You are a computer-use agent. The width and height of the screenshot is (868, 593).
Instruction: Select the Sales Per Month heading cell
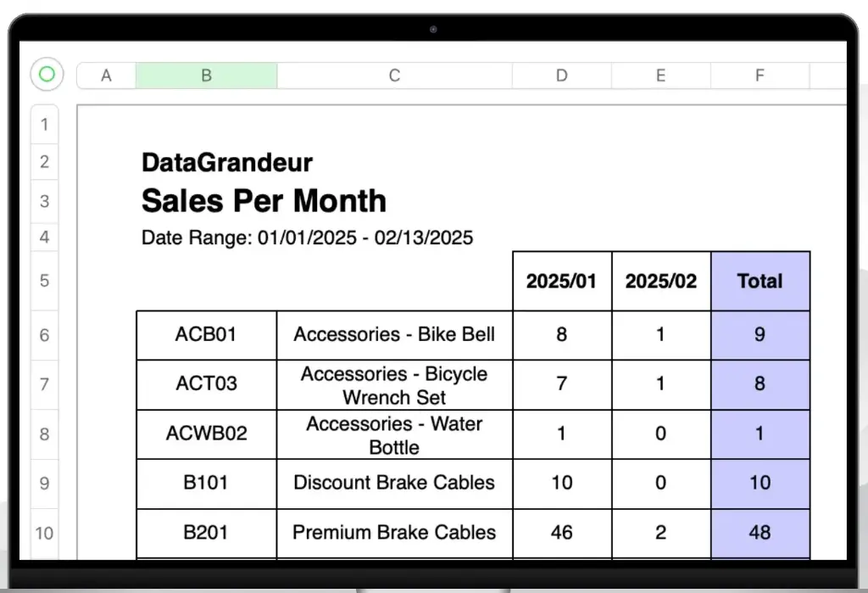(x=264, y=201)
